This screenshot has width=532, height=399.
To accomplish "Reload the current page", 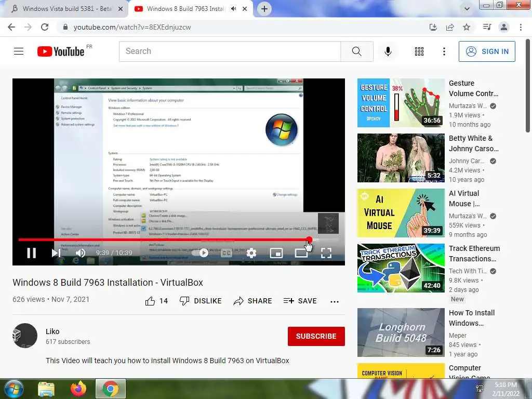I will [45, 27].
